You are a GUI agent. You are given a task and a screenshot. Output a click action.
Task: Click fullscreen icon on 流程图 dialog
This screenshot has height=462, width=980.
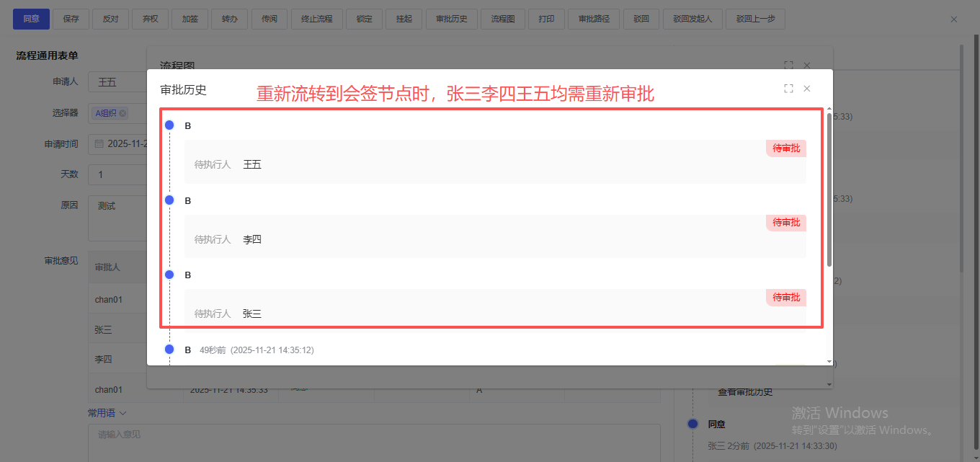pyautogui.click(x=788, y=66)
